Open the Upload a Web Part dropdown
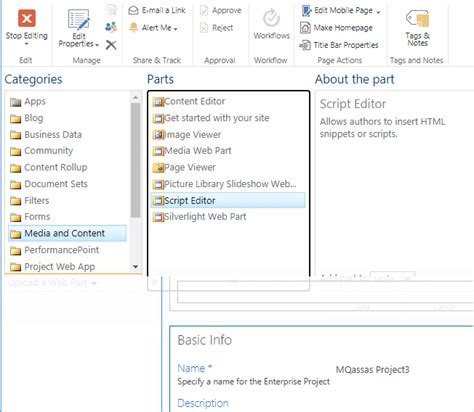The height and width of the screenshot is (412, 474). 52,283
